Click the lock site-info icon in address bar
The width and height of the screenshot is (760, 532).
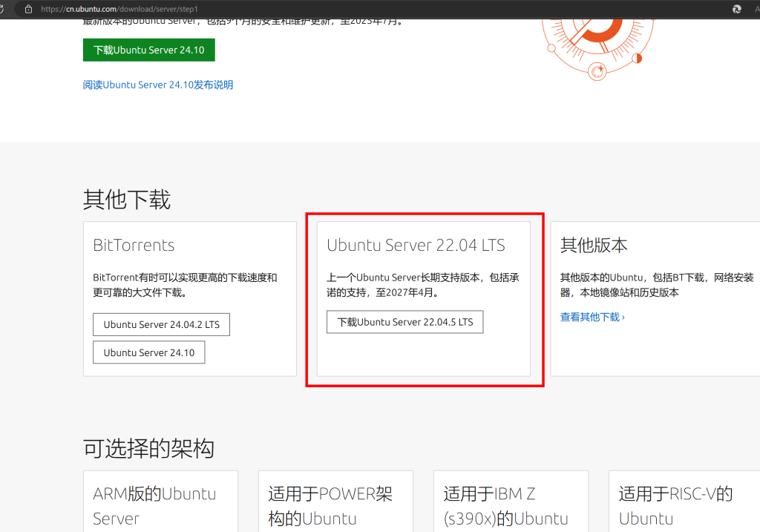point(29,9)
